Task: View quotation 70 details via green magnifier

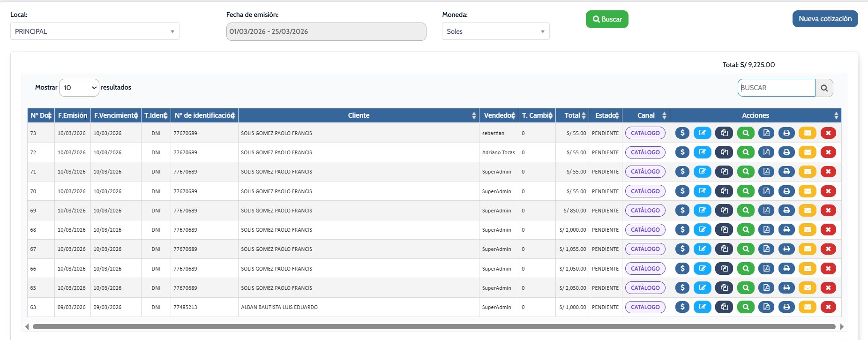Action: click(745, 191)
